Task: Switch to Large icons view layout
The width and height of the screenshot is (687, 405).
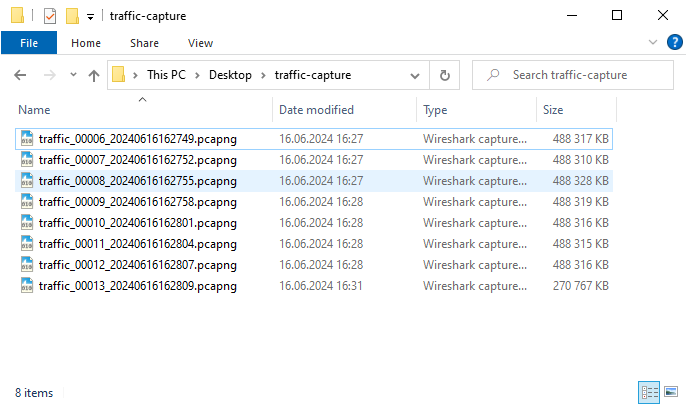Action: tap(669, 392)
